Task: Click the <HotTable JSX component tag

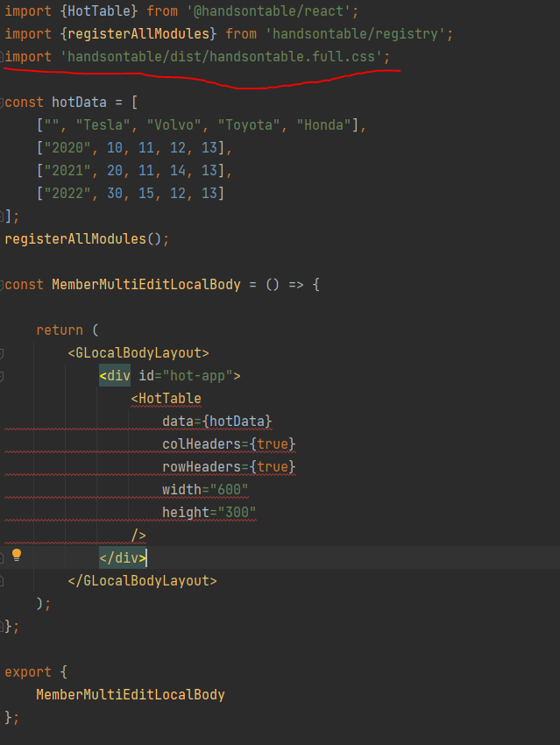Action: coord(167,399)
